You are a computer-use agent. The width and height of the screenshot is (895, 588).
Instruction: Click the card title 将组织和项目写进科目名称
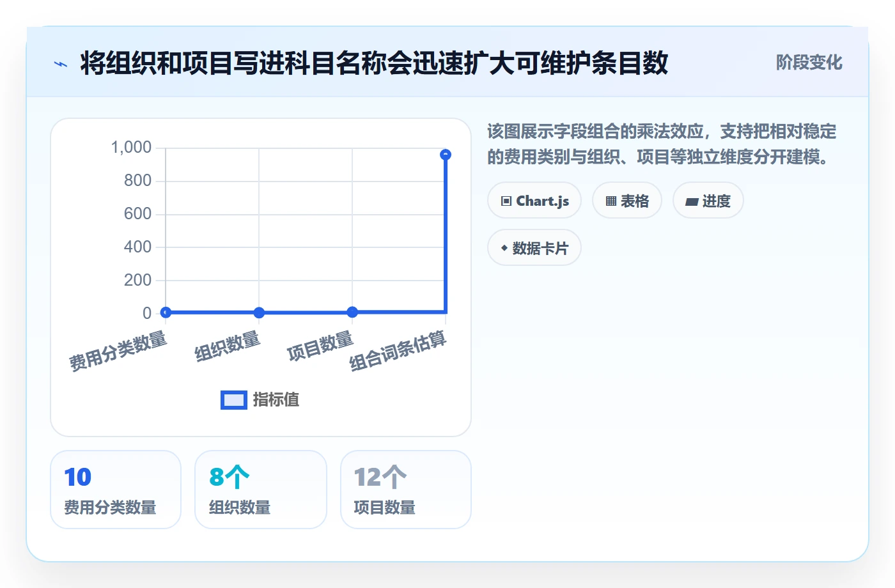click(374, 63)
